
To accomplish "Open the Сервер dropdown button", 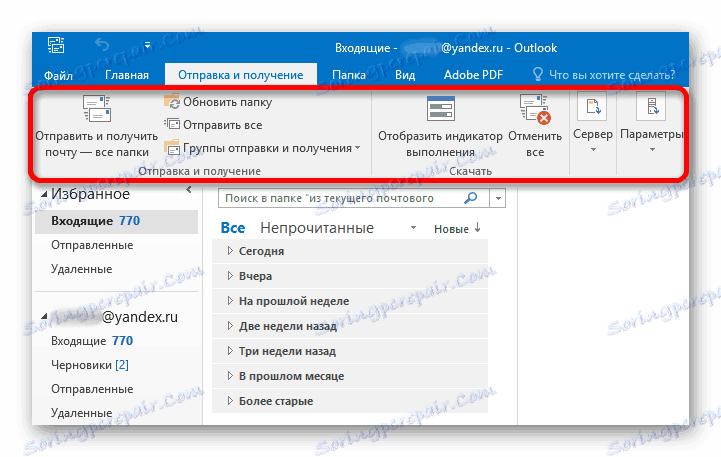I will (x=593, y=124).
